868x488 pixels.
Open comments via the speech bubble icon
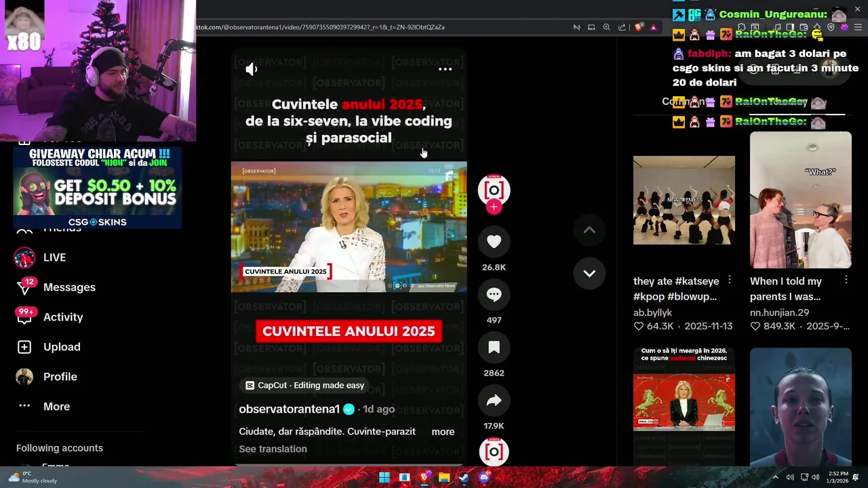click(x=494, y=295)
